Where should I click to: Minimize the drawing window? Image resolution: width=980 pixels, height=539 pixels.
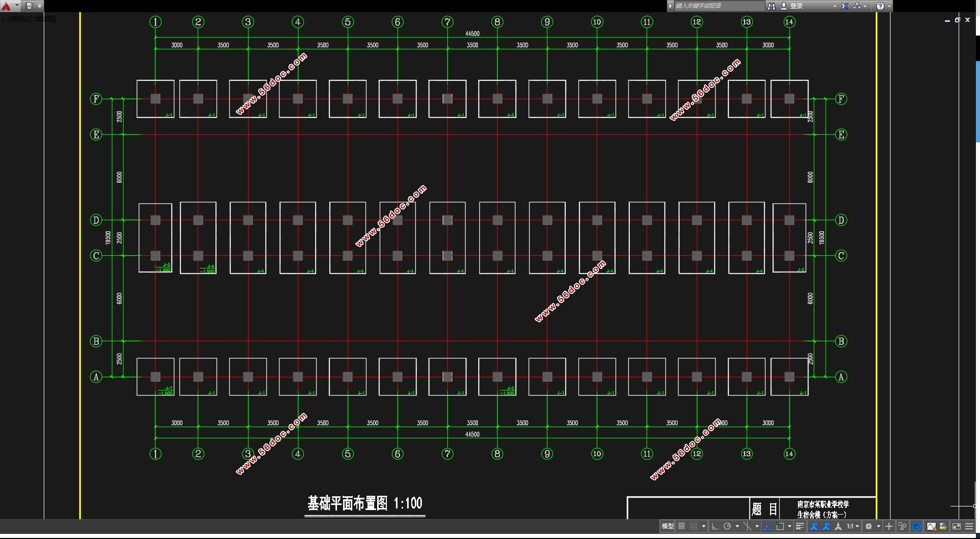(947, 20)
